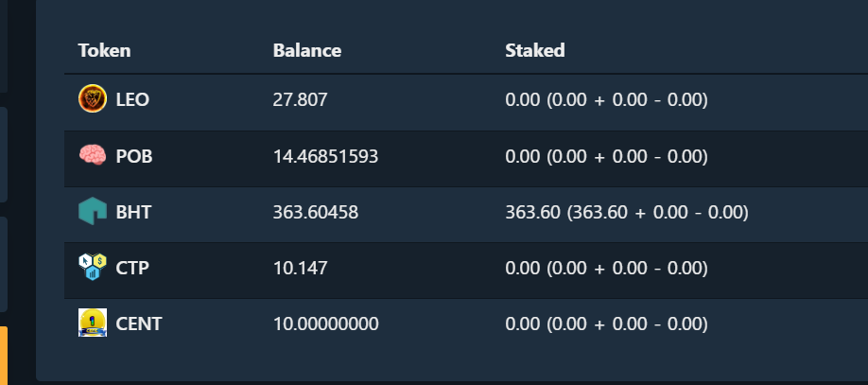Sort table by Token column header

point(105,51)
